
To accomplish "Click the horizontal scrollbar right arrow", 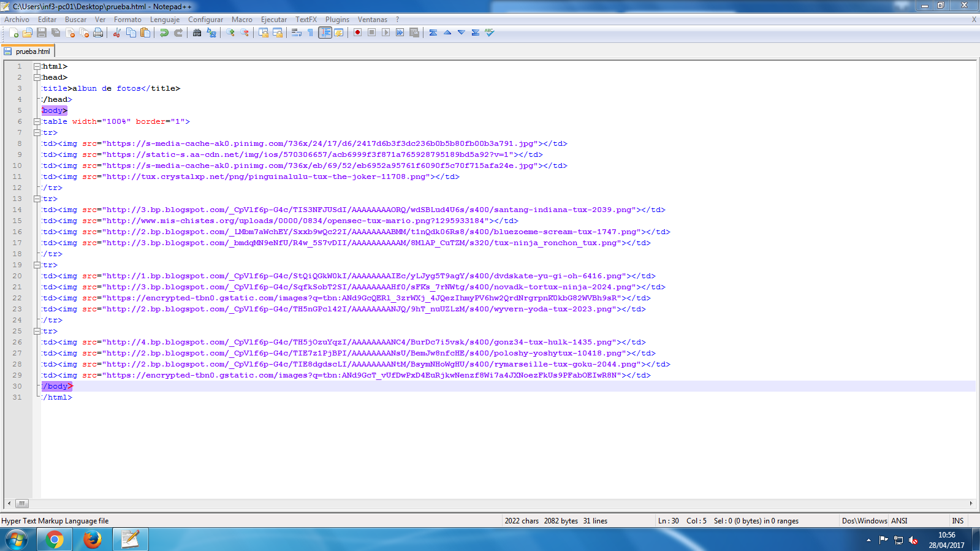I will (x=971, y=503).
